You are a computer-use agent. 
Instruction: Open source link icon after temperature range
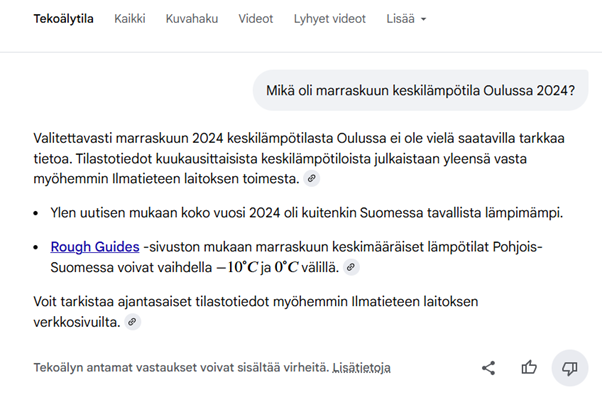click(351, 267)
